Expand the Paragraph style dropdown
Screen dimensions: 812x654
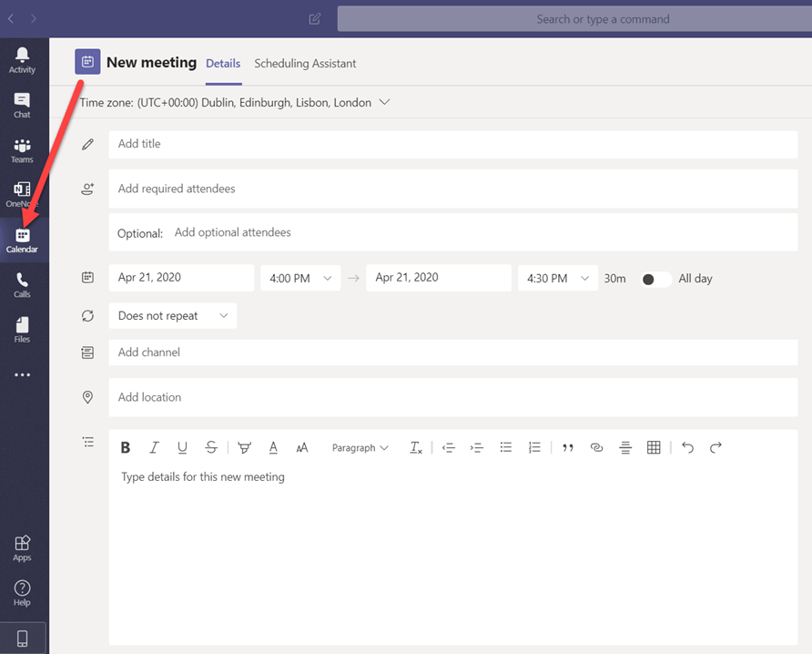[360, 448]
